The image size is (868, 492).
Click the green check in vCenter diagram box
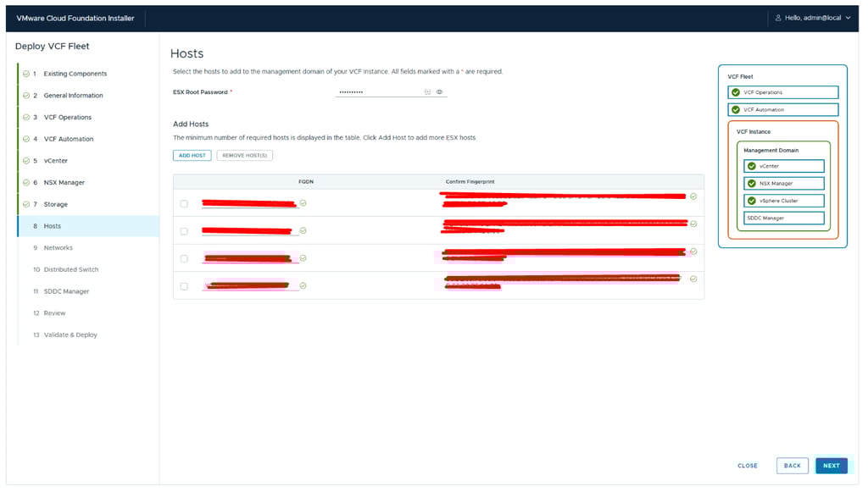pyautogui.click(x=752, y=166)
